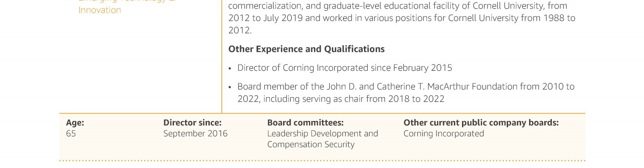
Task: Click the age value 65
Action: [x=71, y=134]
